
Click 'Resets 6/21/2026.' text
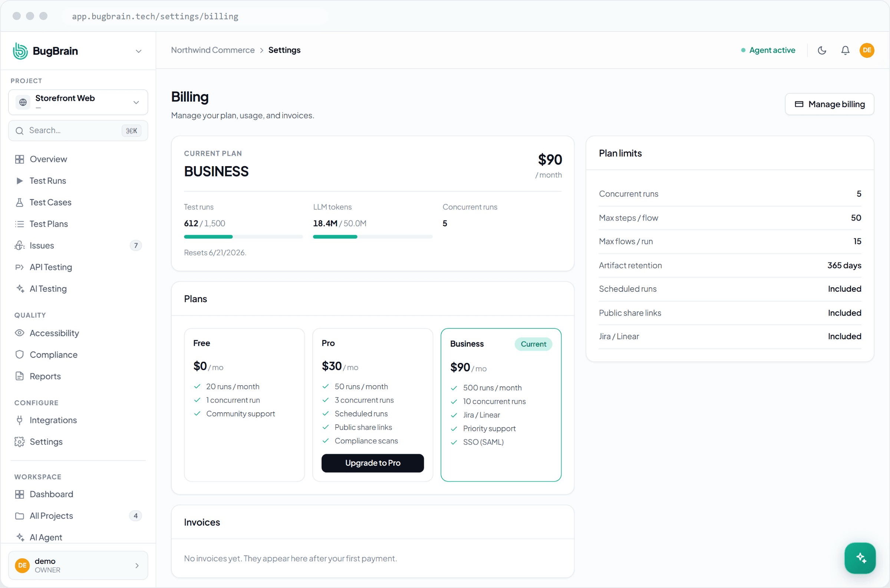click(x=215, y=252)
